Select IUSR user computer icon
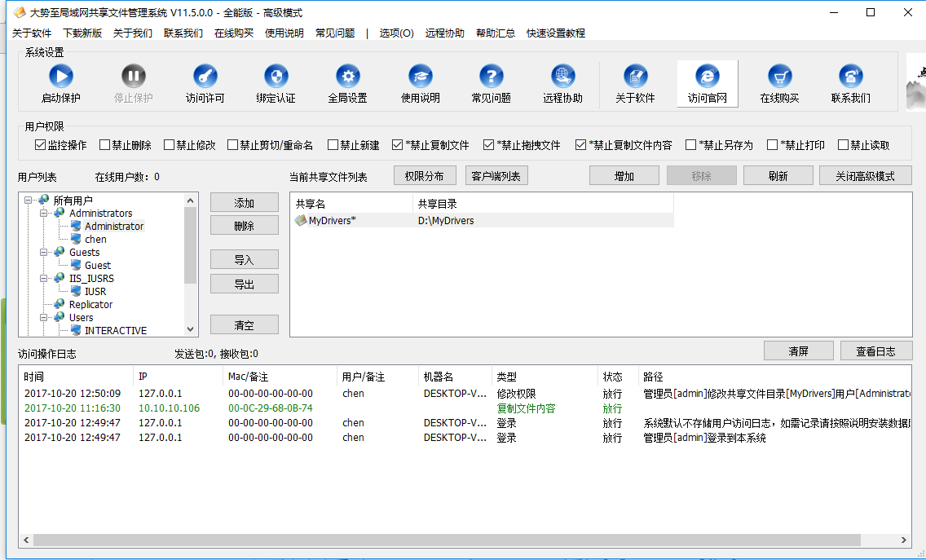Viewport: 926px width, 560px height. [76, 291]
